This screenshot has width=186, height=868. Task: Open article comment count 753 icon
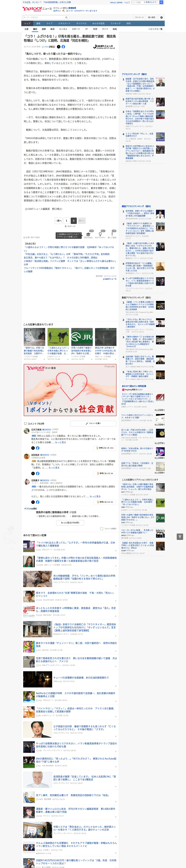point(45,47)
